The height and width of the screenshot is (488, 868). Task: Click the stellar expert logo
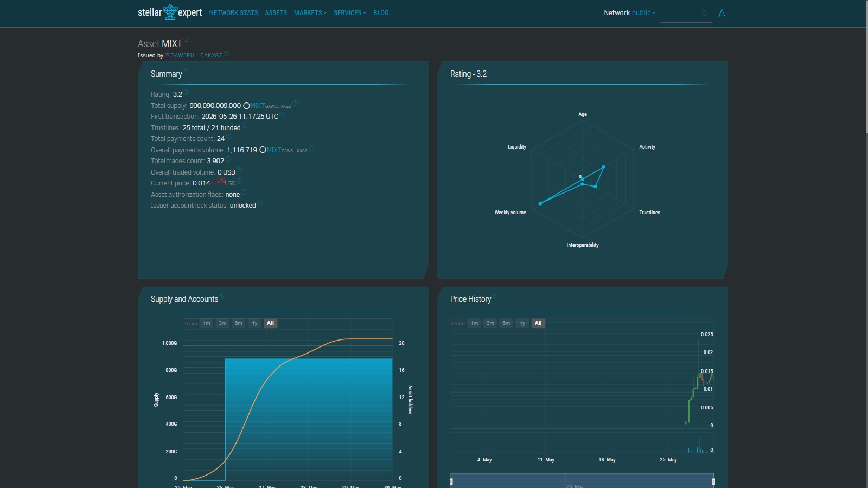click(x=170, y=12)
